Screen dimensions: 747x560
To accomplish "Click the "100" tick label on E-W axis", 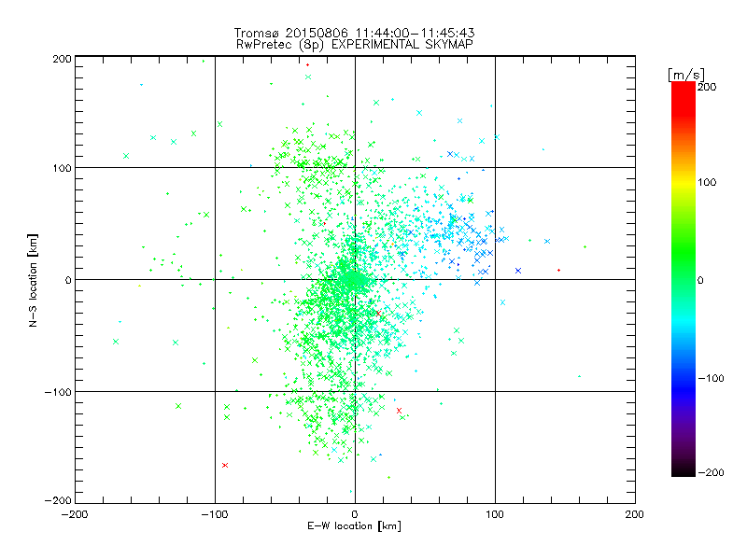I will (x=495, y=514).
